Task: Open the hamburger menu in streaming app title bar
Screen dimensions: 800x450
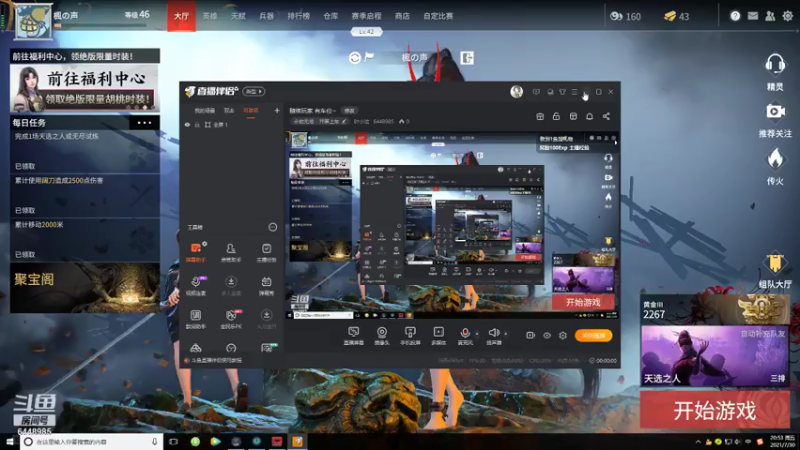Action: (x=574, y=92)
